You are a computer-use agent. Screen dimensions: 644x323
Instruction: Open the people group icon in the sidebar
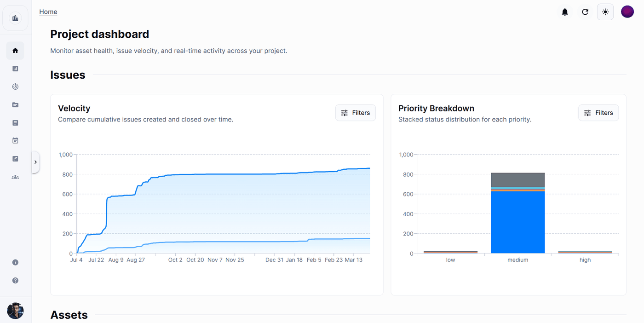point(15,177)
